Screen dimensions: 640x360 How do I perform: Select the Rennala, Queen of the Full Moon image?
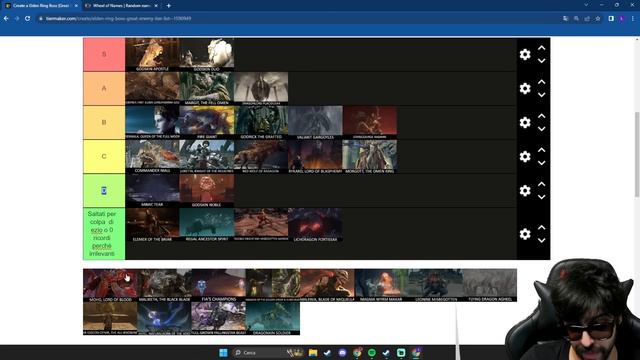click(x=152, y=122)
